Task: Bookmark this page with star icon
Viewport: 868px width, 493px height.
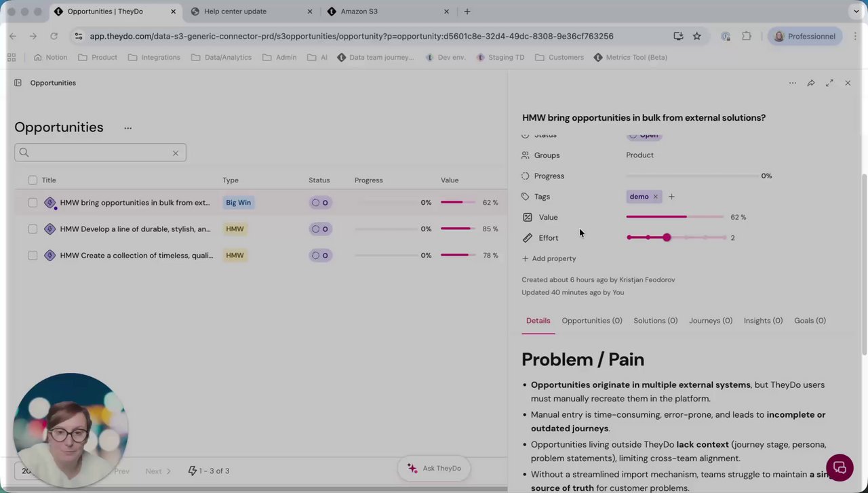Action: (x=696, y=36)
